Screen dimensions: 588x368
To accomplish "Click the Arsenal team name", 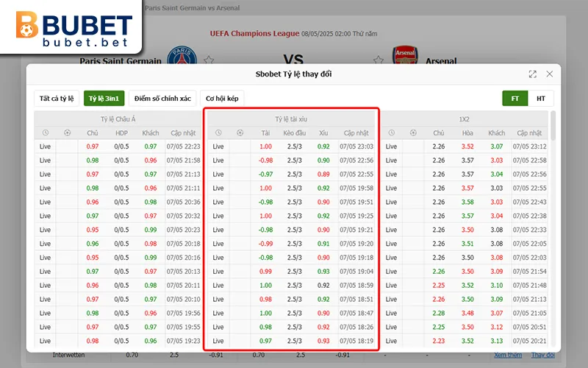I will (441, 60).
